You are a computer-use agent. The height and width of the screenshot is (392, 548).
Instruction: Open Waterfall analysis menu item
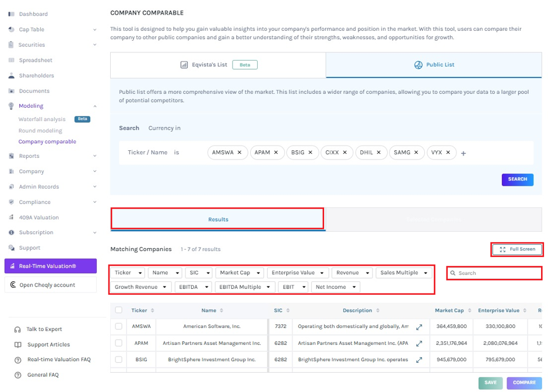pos(42,119)
